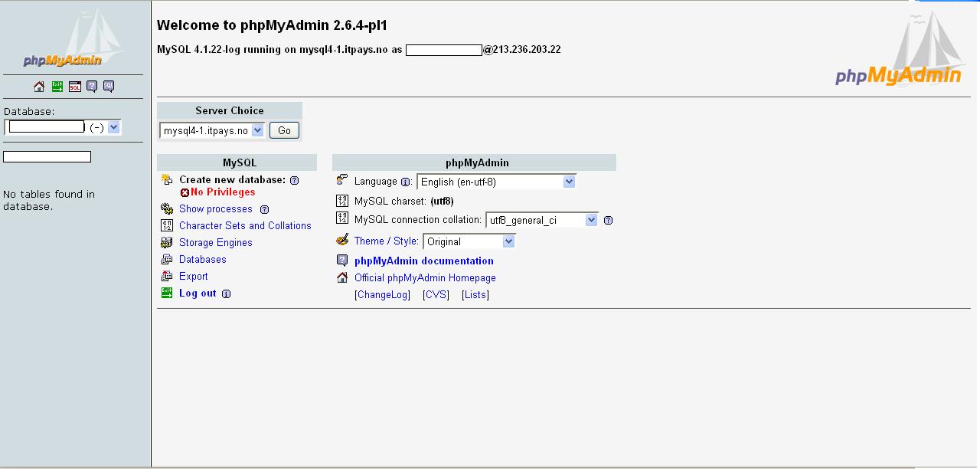Click the green Exit icon in sidebar
This screenshot has width=980, height=469.
[57, 87]
